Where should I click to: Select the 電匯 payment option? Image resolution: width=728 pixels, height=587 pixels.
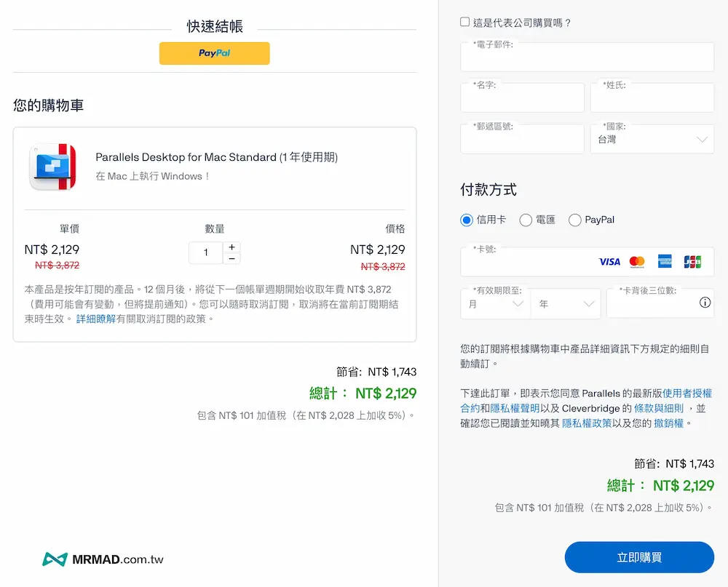point(526,220)
